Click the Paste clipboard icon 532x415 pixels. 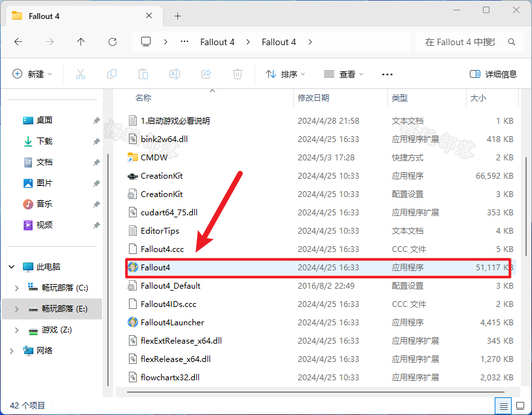(143, 74)
